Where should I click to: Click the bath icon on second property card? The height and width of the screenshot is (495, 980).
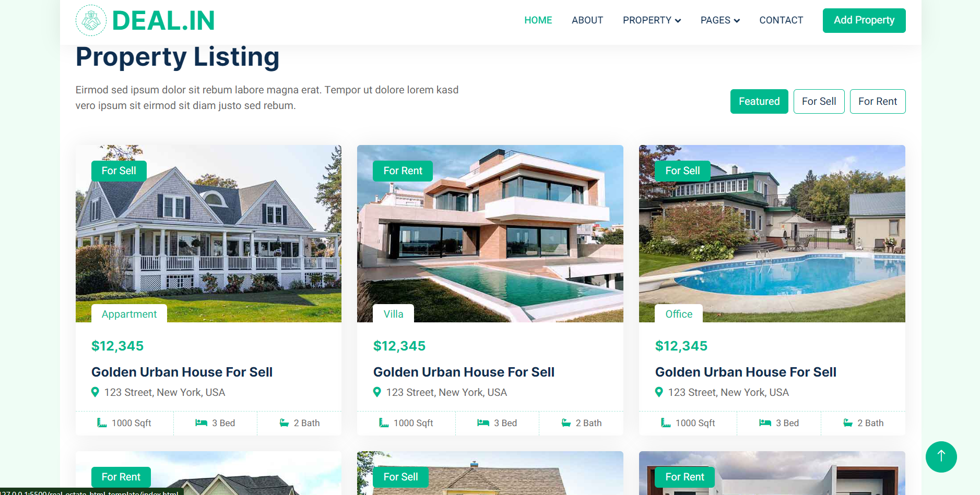point(566,423)
